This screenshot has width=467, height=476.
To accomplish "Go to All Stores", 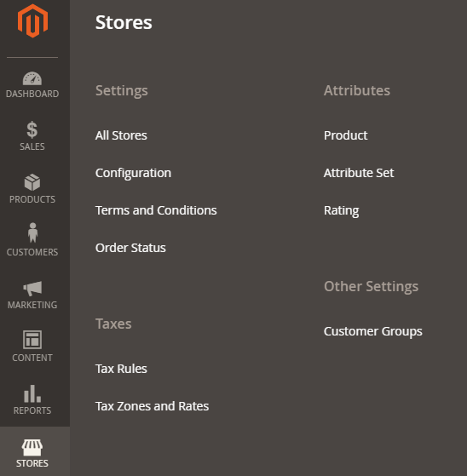I will (x=121, y=135).
